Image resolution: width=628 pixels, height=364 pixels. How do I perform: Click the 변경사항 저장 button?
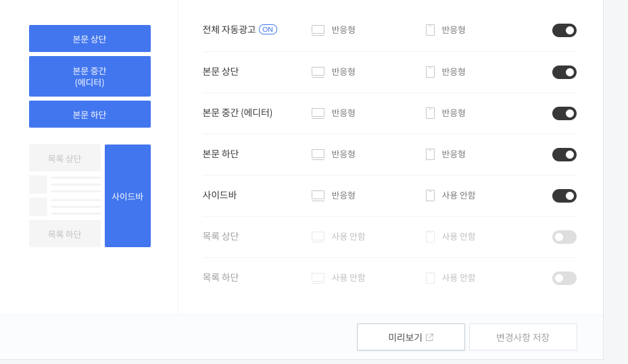coord(523,337)
